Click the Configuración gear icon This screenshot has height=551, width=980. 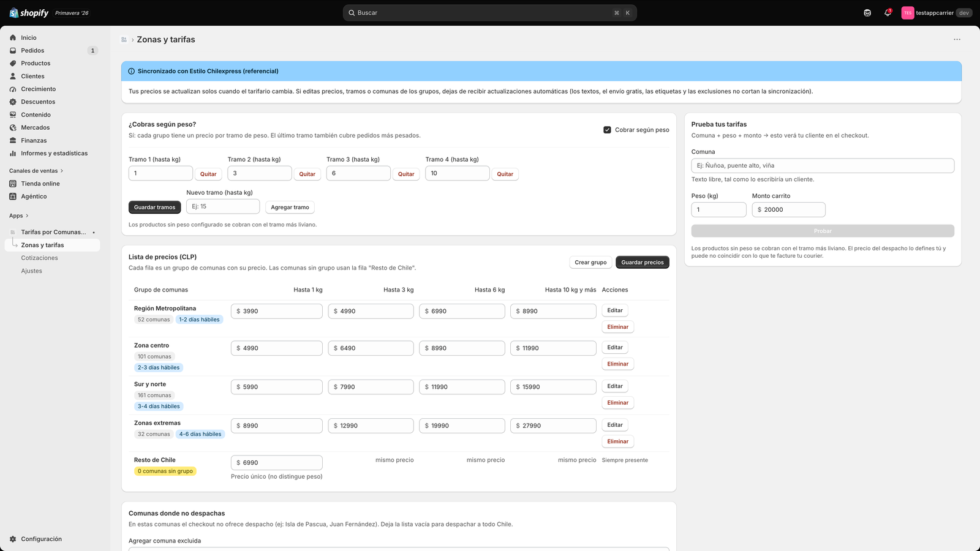point(13,539)
